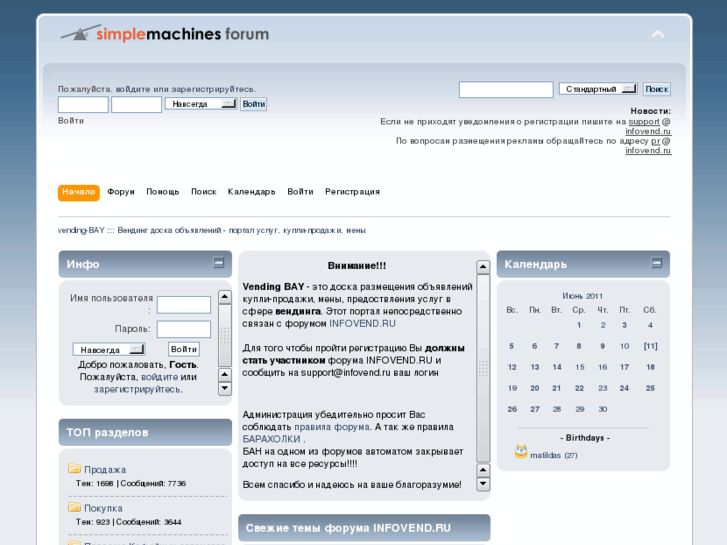
Task: Click the Войти text under header login fields
Action: (x=71, y=121)
